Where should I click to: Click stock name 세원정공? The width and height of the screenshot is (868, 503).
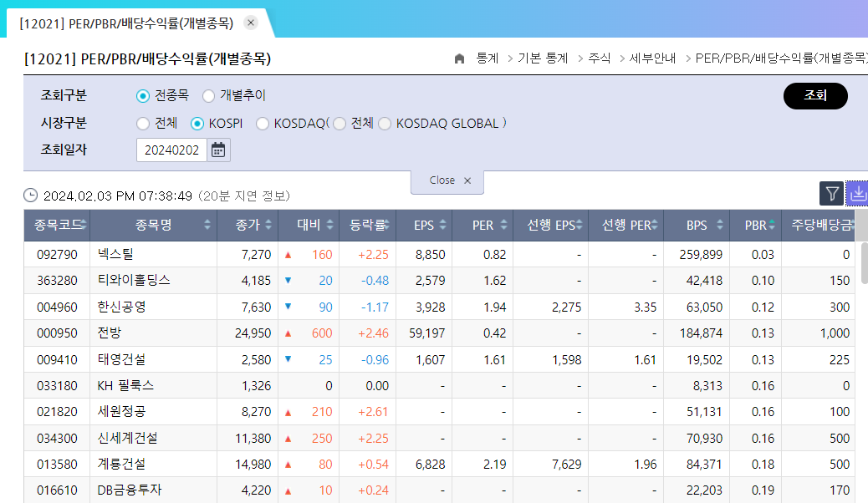(122, 411)
